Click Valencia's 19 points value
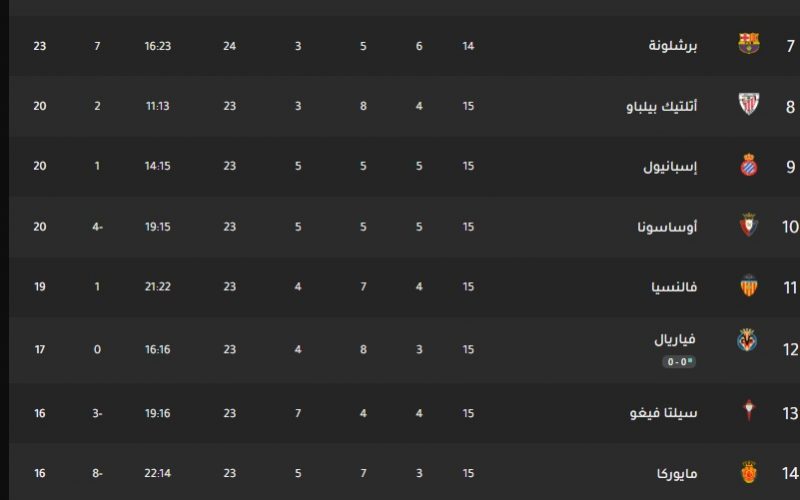800x500 pixels. [x=40, y=287]
